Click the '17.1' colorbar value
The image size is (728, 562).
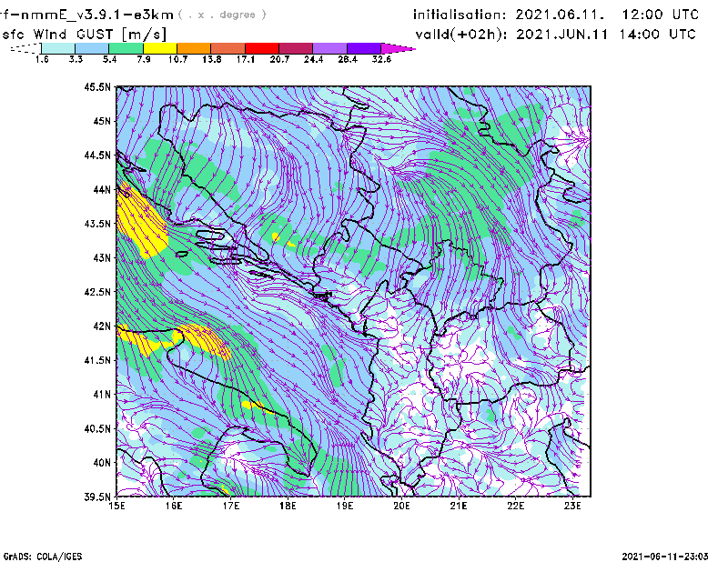pos(246,59)
